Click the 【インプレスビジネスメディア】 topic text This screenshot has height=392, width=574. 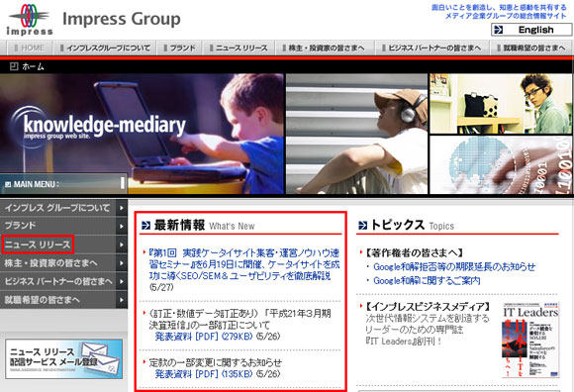point(427,307)
